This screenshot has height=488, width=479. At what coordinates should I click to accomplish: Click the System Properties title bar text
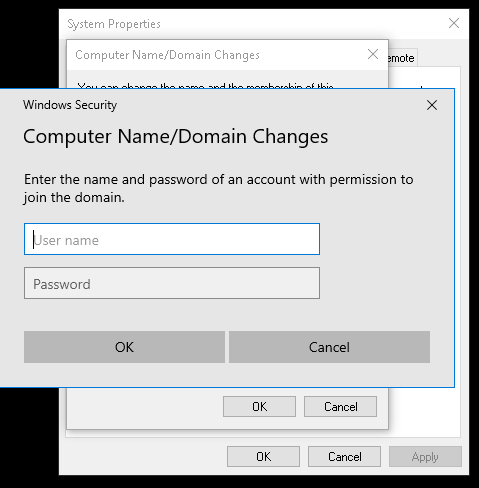pos(114,24)
